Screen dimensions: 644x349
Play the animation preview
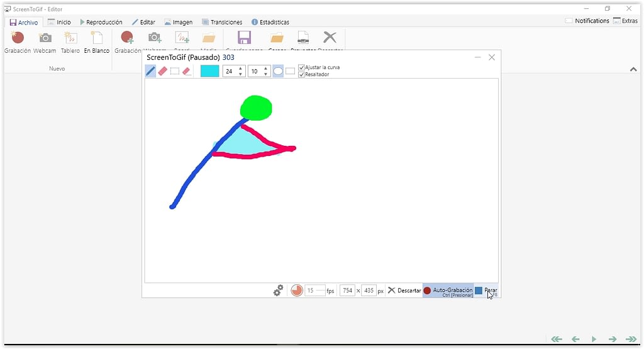pyautogui.click(x=594, y=339)
